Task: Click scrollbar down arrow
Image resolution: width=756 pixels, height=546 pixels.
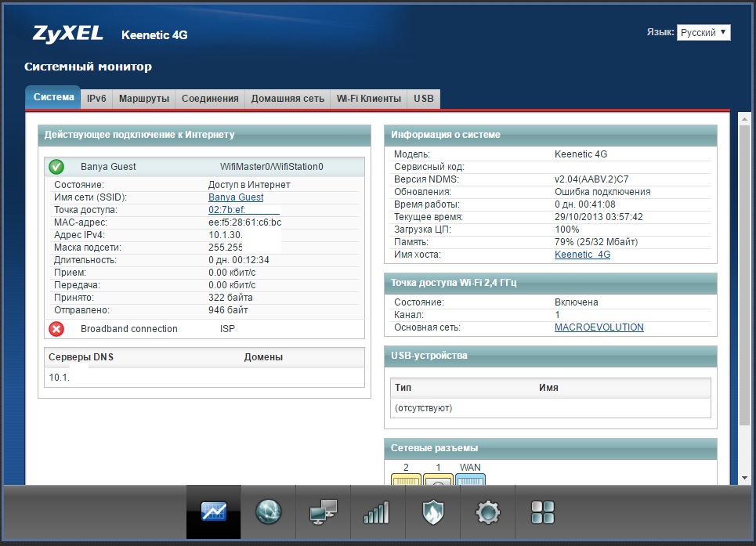Action: coord(744,477)
